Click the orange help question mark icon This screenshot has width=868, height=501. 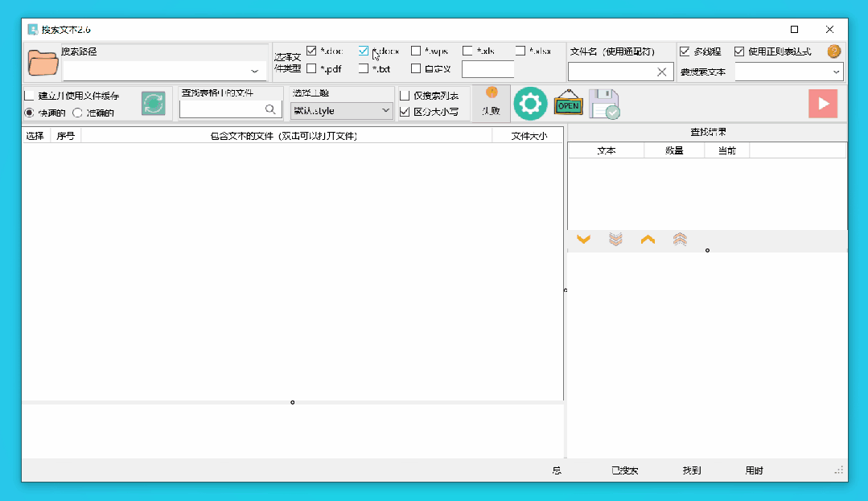pos(833,50)
